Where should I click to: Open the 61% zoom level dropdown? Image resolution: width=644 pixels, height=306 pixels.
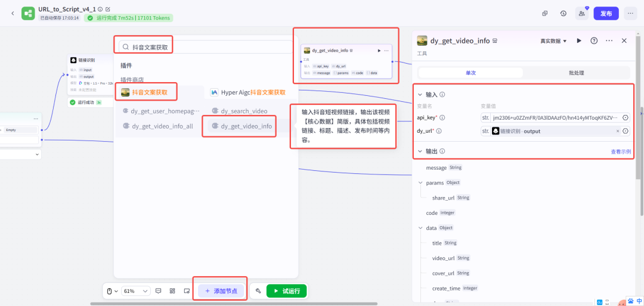[136, 291]
